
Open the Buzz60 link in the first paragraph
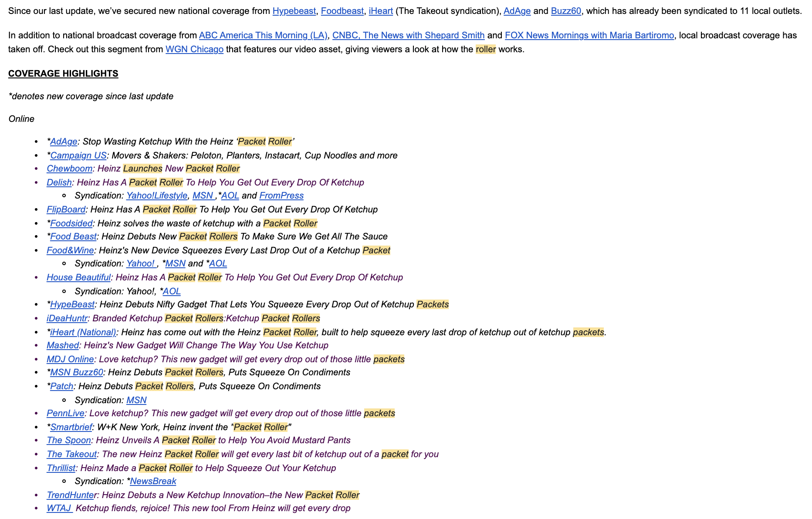pos(566,11)
